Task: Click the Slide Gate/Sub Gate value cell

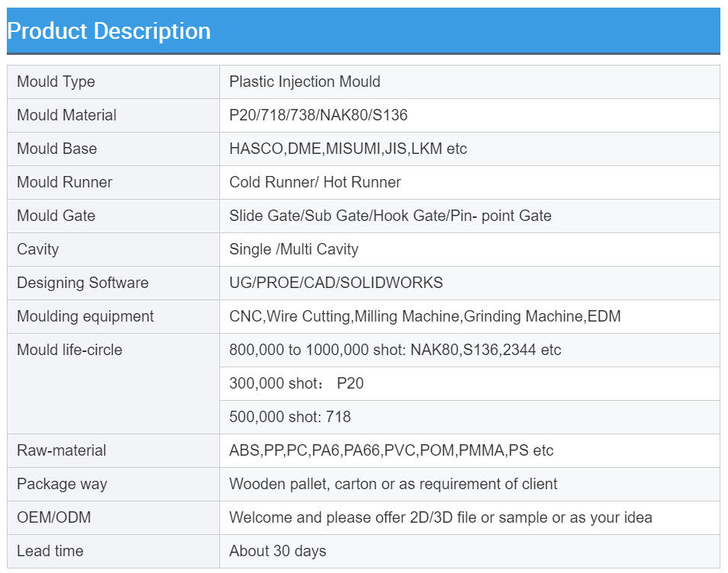Action: pyautogui.click(x=390, y=216)
